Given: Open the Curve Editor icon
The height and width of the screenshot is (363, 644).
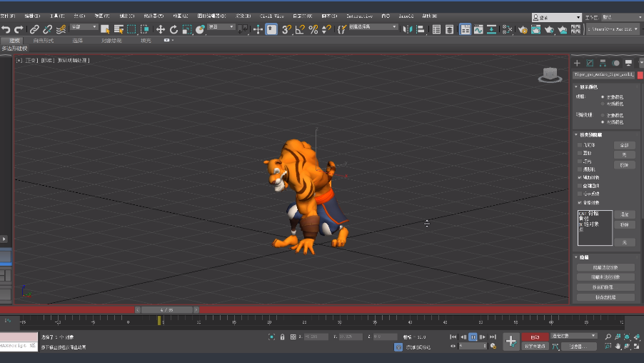Looking at the screenshot, I should pyautogui.click(x=478, y=29).
